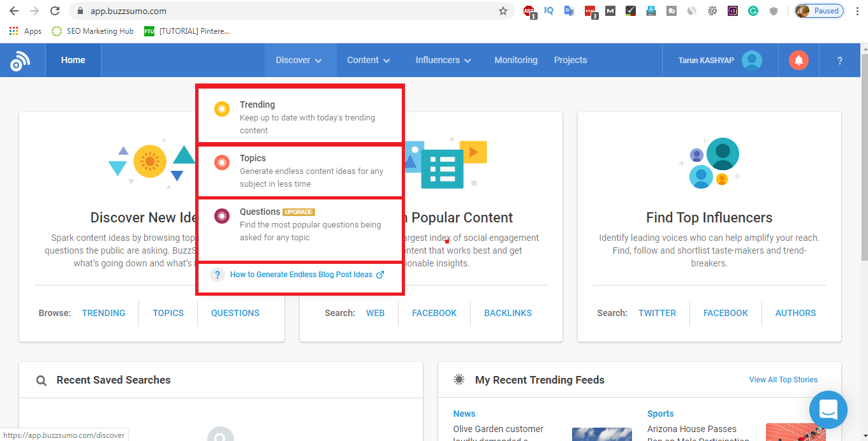
Task: Expand the Discover dropdown menu
Action: pyautogui.click(x=298, y=60)
